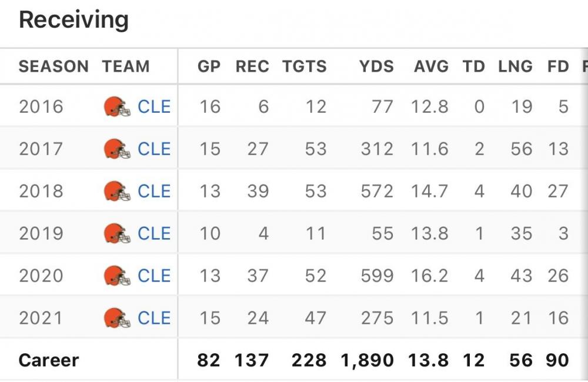Follow the CLE link in the 2020 row
This screenshot has height=382, width=588.
tap(154, 276)
